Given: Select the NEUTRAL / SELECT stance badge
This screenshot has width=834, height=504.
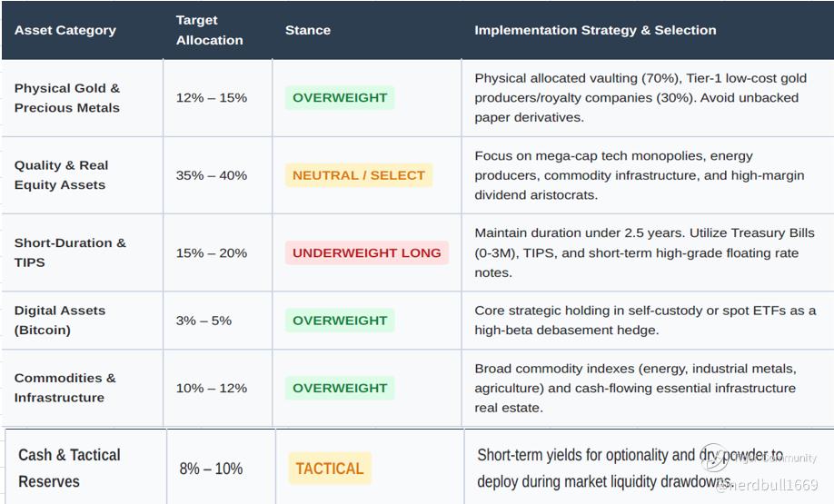Looking at the screenshot, I should click(x=359, y=175).
